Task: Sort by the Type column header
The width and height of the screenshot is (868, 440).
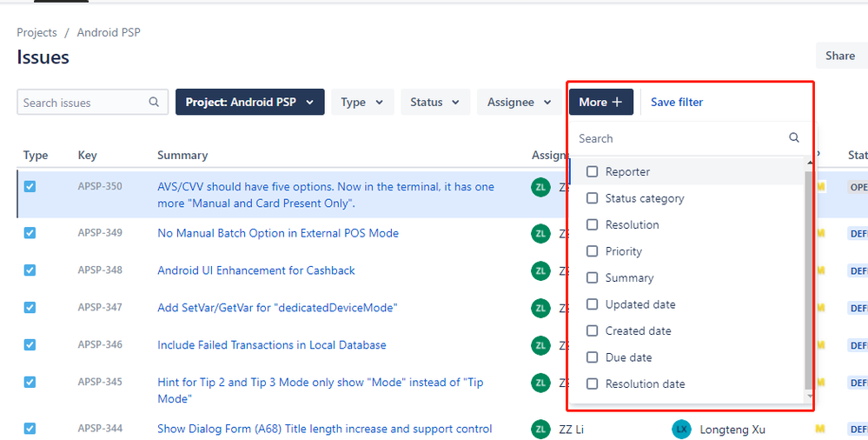Action: click(36, 155)
